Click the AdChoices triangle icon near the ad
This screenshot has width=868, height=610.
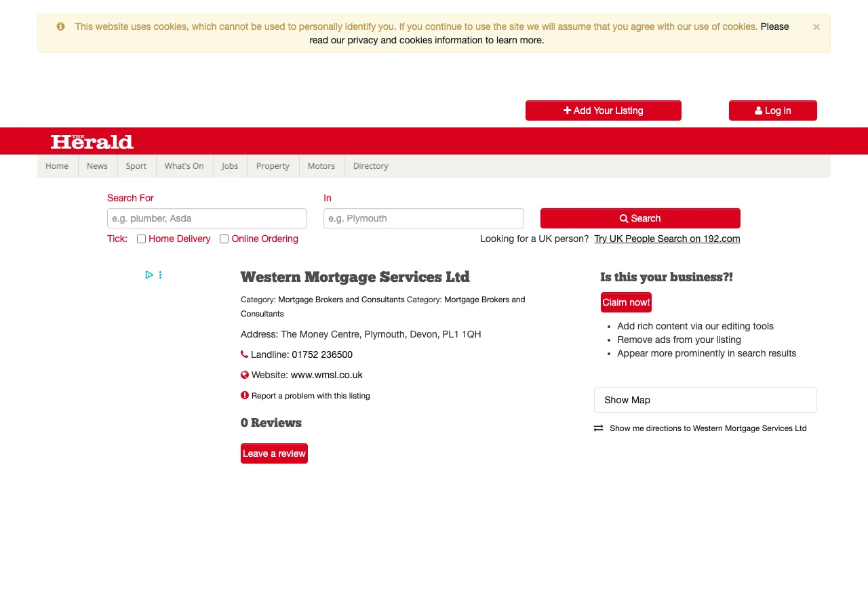[149, 274]
